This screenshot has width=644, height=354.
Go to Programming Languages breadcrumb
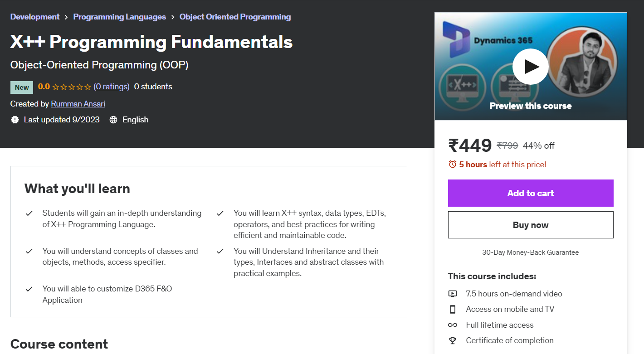click(119, 17)
